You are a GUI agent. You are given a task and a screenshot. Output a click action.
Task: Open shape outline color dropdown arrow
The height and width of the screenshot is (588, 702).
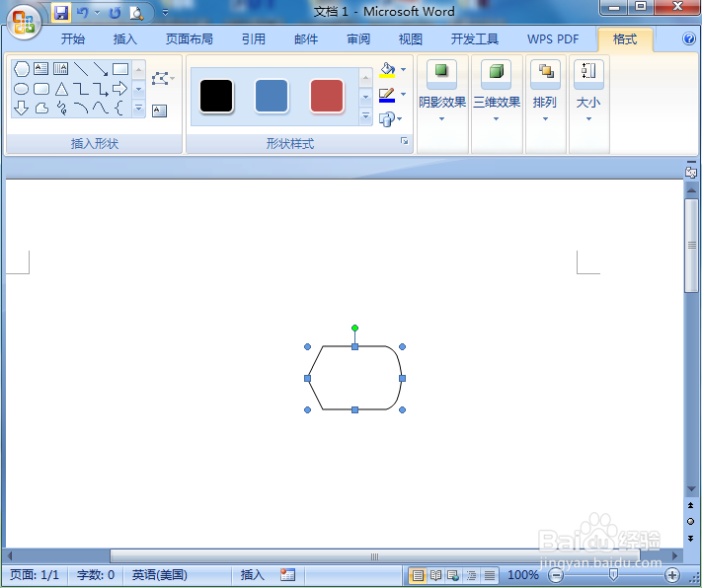click(x=404, y=94)
